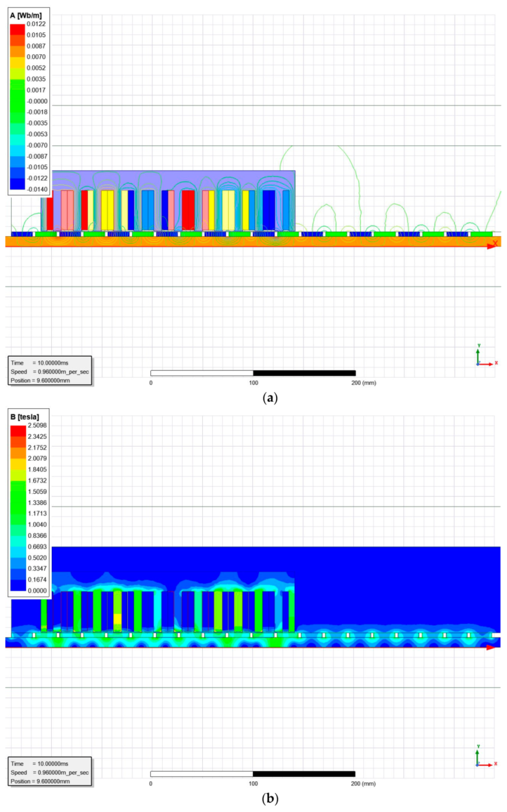Click the positive 0.0122 legend value
The image size is (507, 812).
coord(37,24)
